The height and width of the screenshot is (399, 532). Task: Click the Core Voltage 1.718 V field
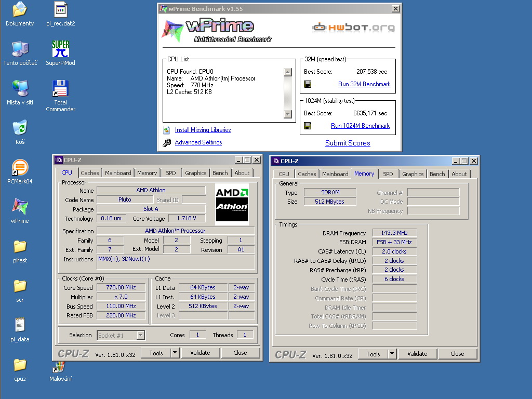(187, 218)
